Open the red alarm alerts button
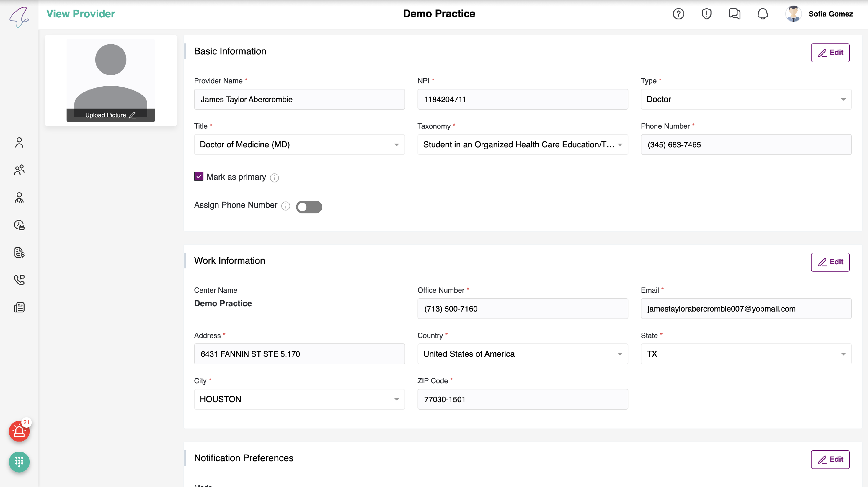Screen dimensions: 868x487 click(x=19, y=431)
